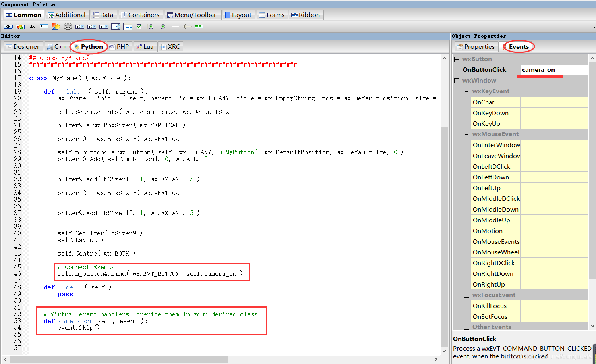Switch to the Additional palette tab
This screenshot has width=596, height=364.
tap(67, 15)
